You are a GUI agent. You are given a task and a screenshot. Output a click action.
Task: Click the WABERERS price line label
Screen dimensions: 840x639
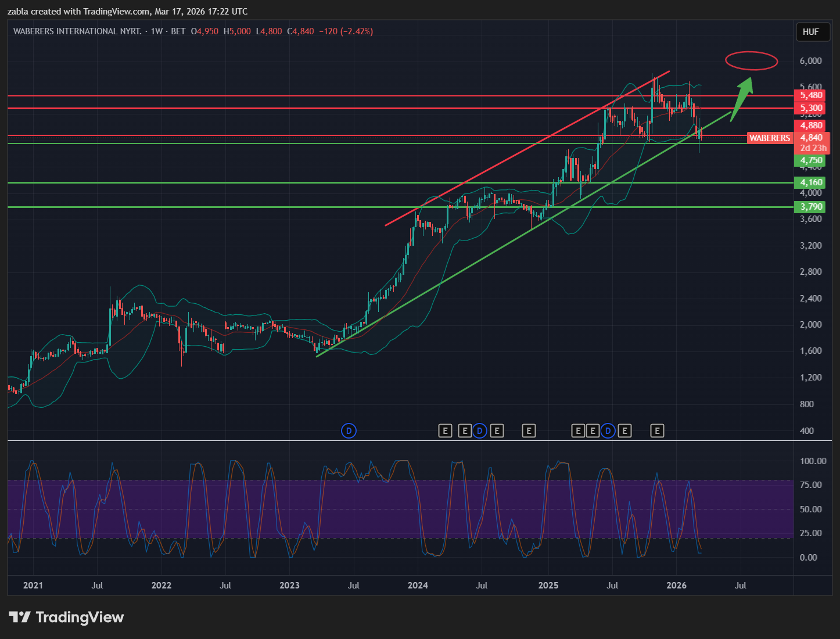(769, 138)
